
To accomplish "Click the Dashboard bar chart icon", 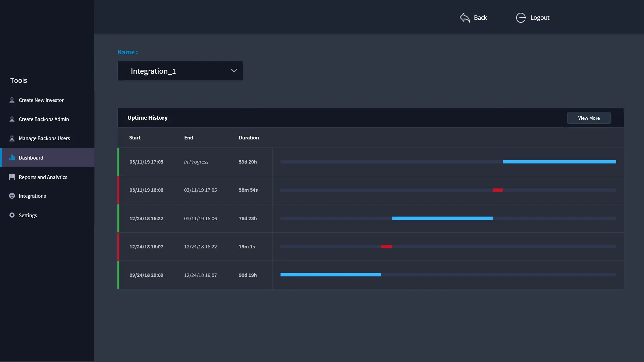I will [x=12, y=158].
